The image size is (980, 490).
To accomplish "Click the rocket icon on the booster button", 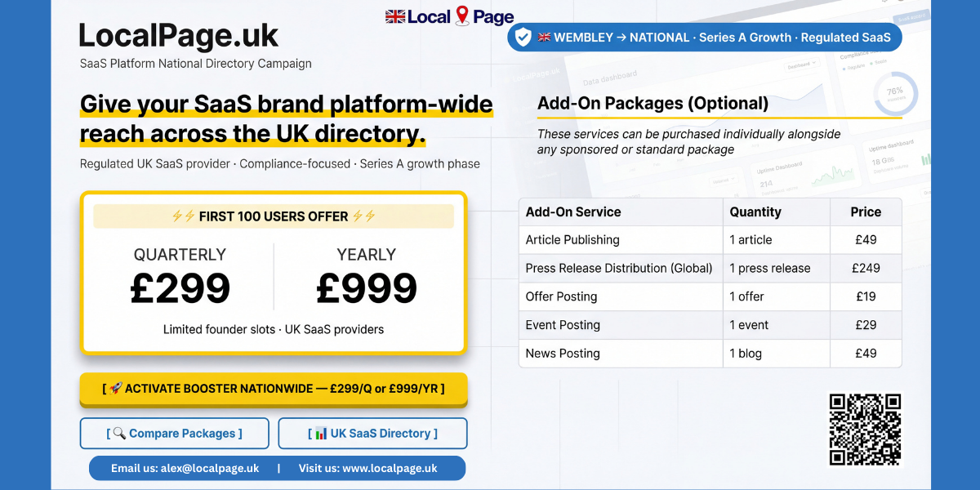I will [x=116, y=389].
